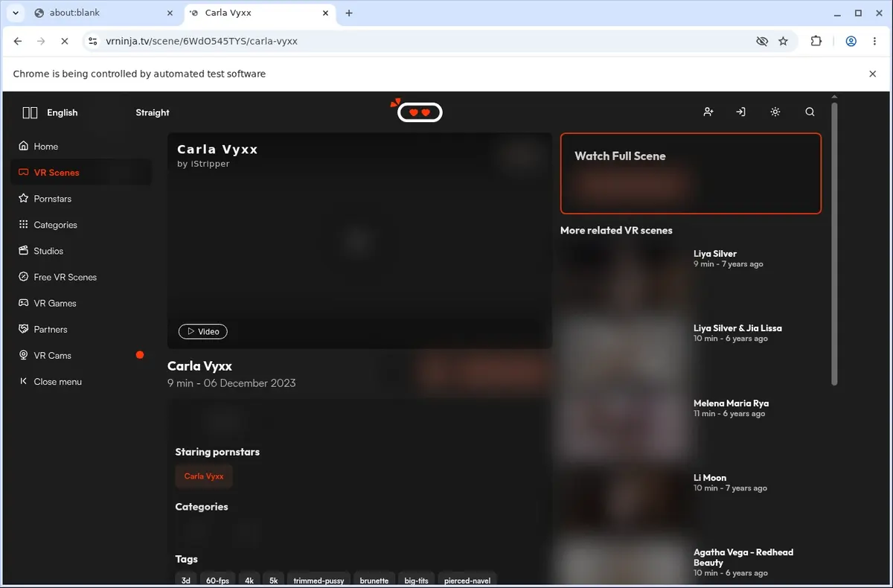Open Agatha Vega - Redhead Beauty scene
This screenshot has height=588, width=893.
pyautogui.click(x=743, y=557)
